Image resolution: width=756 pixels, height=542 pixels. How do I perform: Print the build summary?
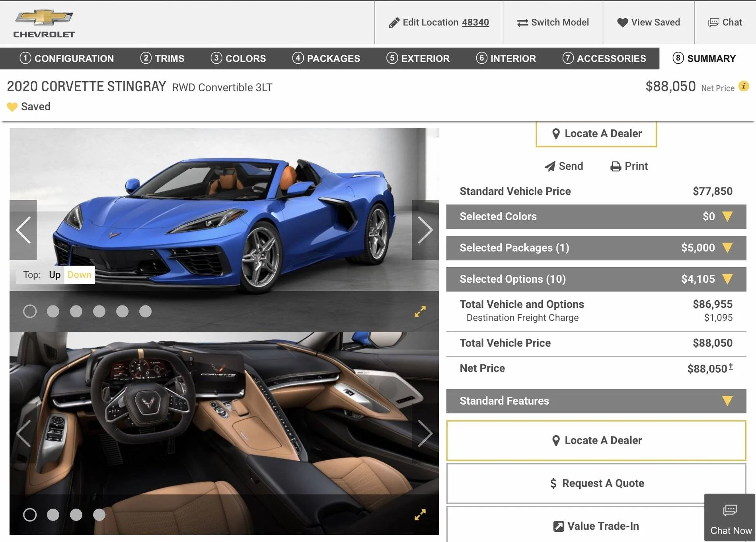click(629, 166)
